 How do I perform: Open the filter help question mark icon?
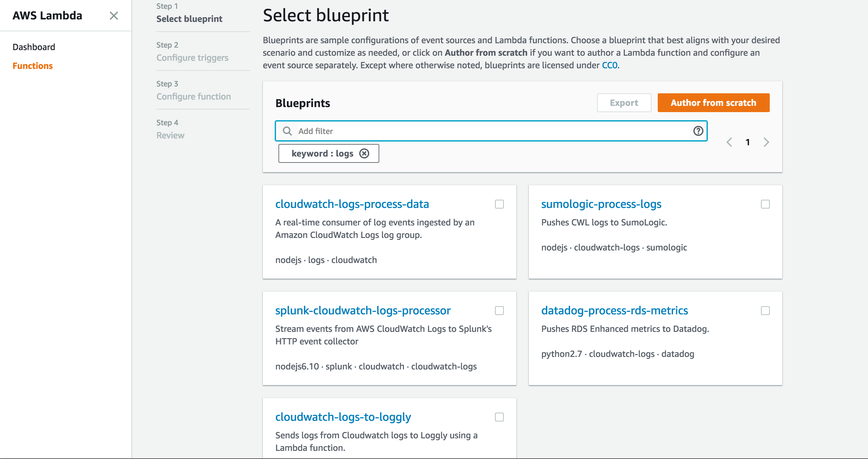click(698, 131)
